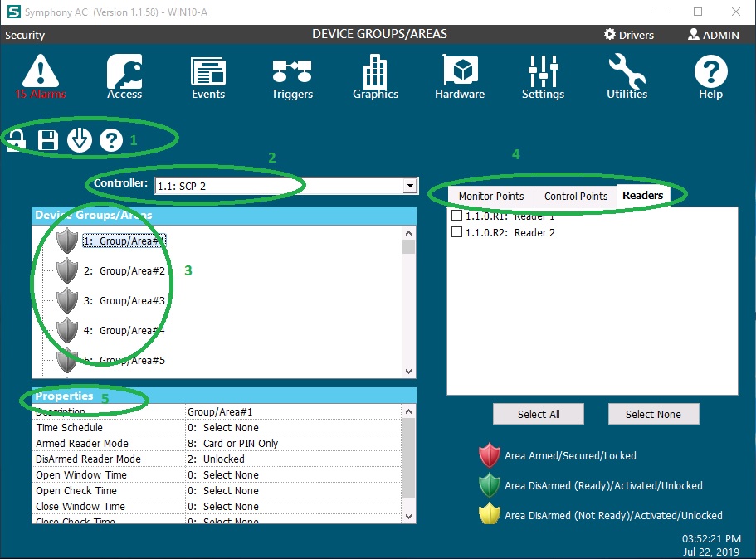The image size is (756, 559).
Task: Open Open Window Time value
Action: pyautogui.click(x=293, y=474)
